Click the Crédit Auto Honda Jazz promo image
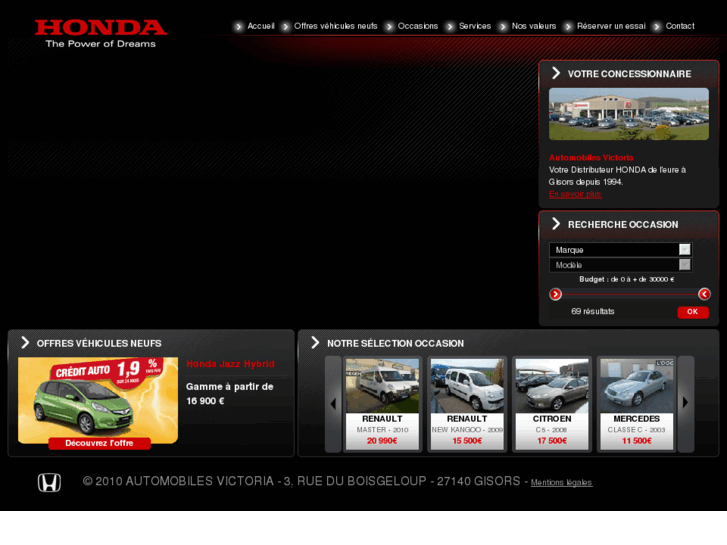727x545 pixels. coord(98,400)
